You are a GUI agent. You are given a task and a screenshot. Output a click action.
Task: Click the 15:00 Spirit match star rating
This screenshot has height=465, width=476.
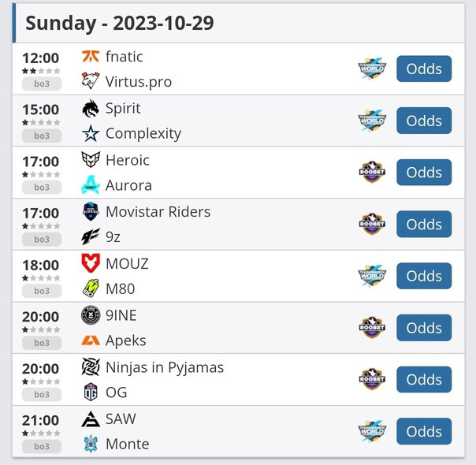[x=41, y=123]
